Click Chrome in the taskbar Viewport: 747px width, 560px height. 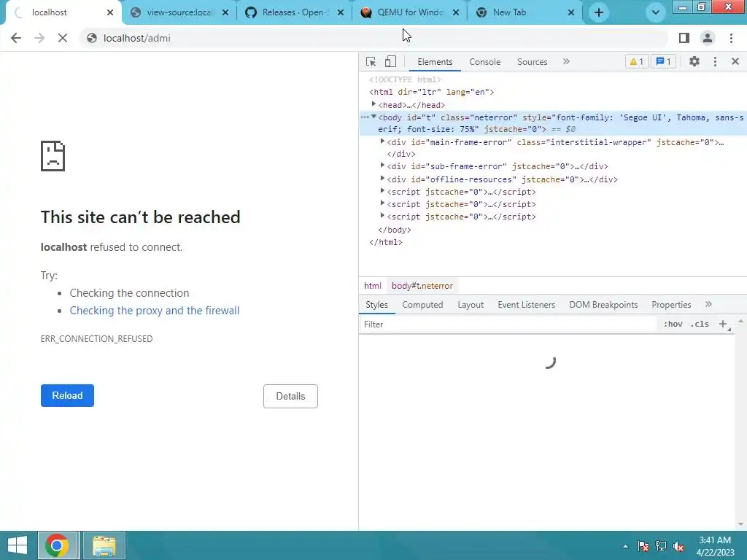(57, 545)
